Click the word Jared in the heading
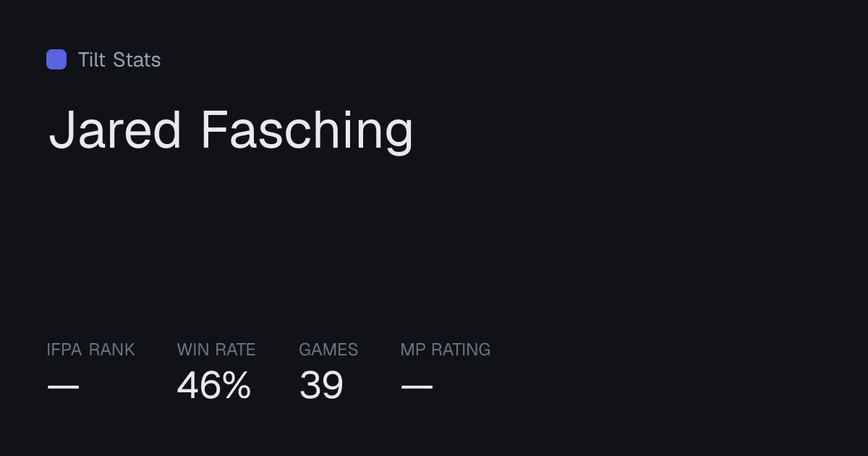The image size is (868, 456). [x=115, y=130]
